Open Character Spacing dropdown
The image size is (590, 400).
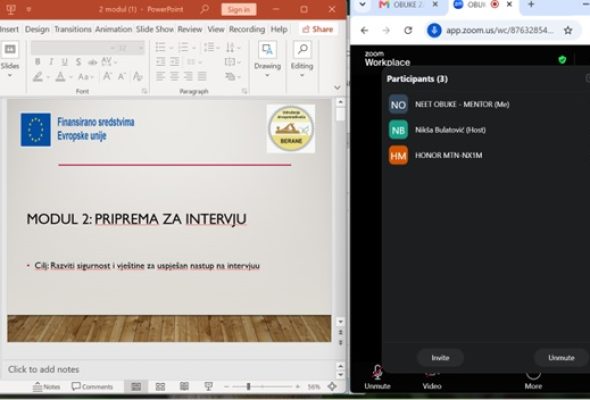point(109,62)
